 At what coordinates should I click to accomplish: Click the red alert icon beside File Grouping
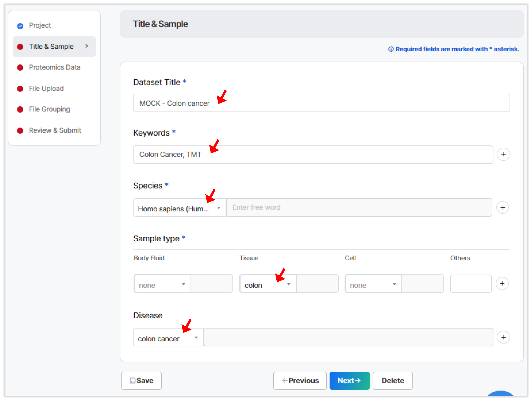[x=20, y=109]
